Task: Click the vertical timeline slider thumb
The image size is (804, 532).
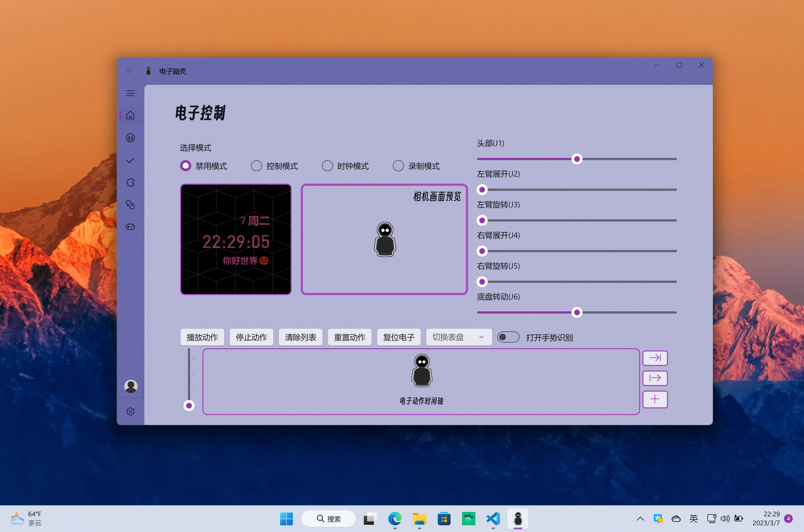Action: (x=189, y=405)
